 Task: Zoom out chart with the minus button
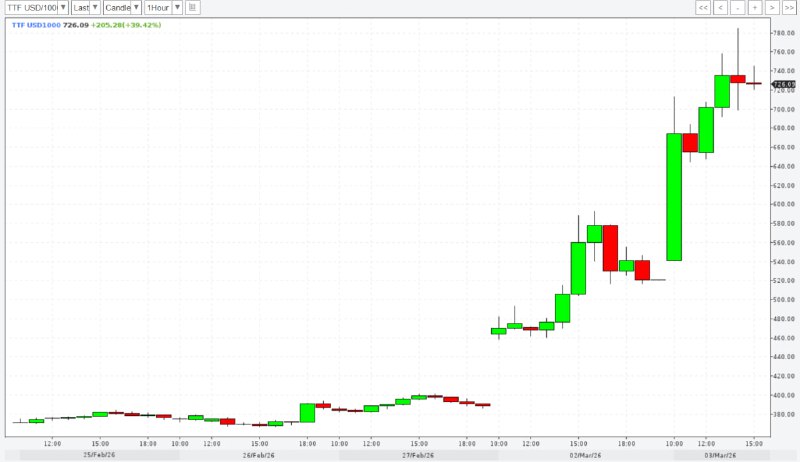(x=737, y=8)
